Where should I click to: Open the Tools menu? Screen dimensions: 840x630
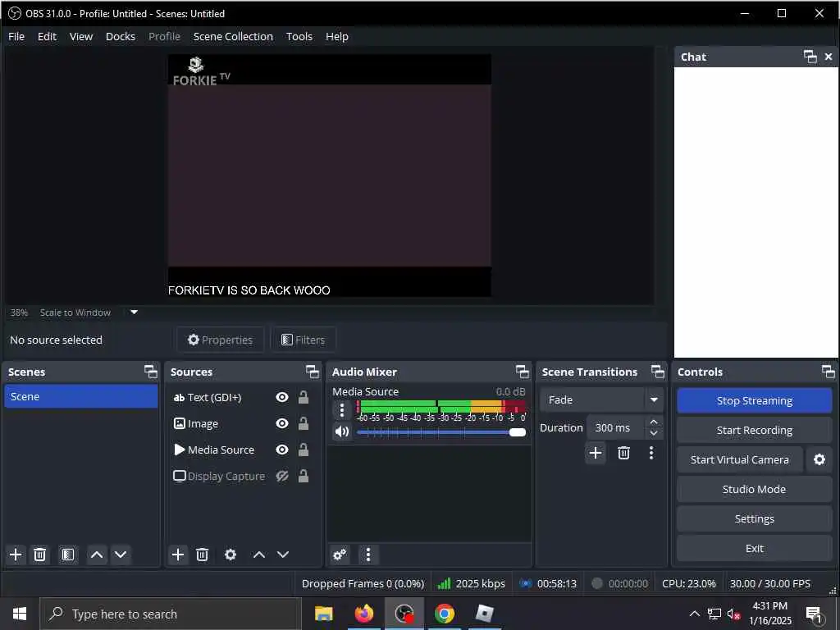coord(299,36)
